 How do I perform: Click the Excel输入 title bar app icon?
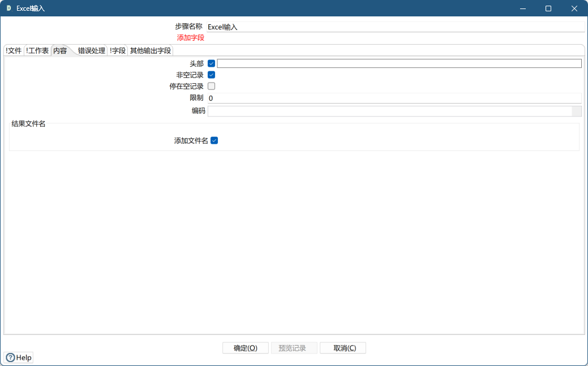pyautogui.click(x=7, y=8)
